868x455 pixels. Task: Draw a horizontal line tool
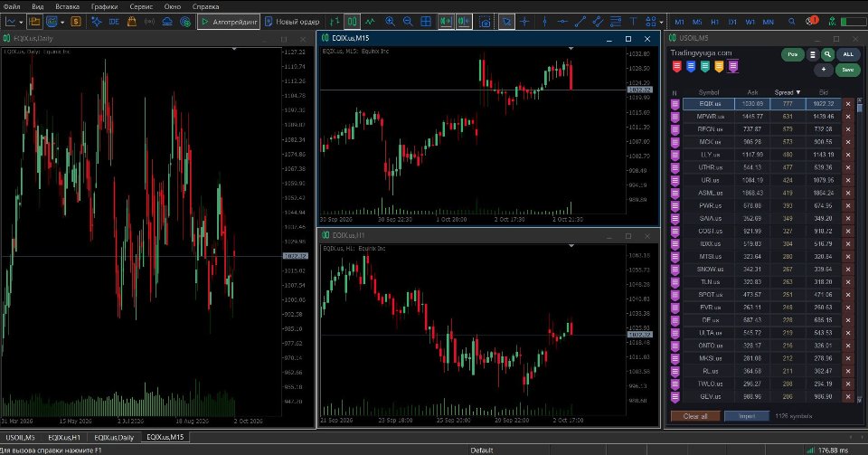(x=562, y=22)
